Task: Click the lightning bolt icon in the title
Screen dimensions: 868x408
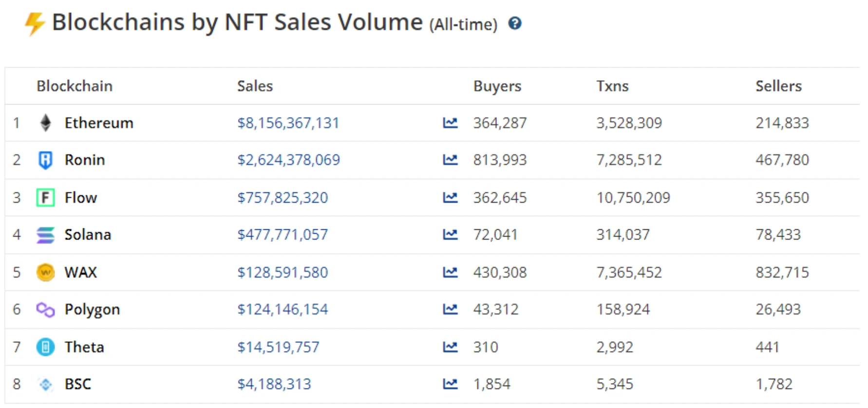Action: 35,23
